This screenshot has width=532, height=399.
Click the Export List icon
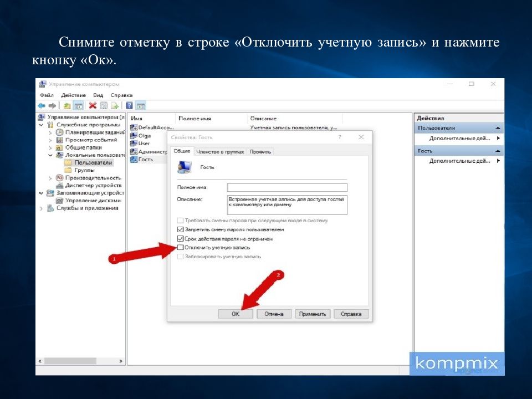coord(115,106)
